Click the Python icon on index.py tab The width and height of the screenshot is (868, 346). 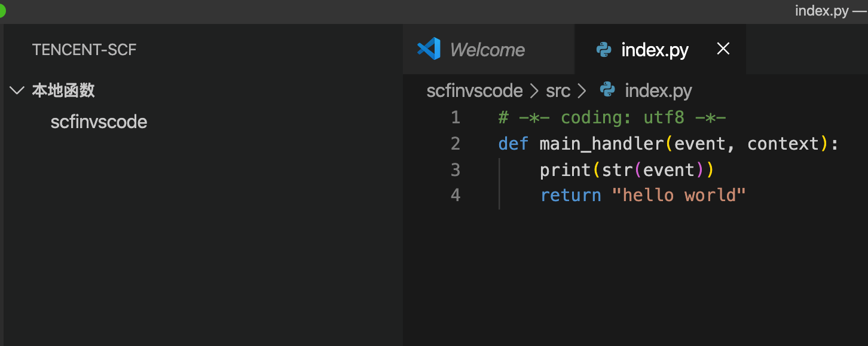pyautogui.click(x=604, y=50)
